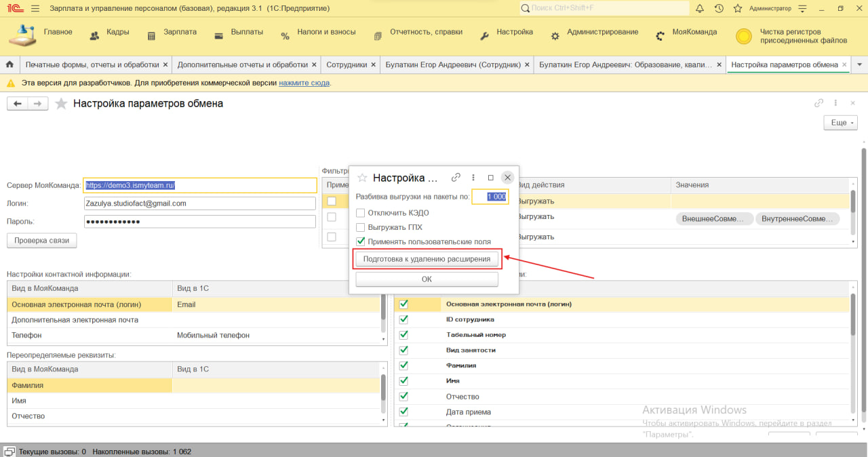The width and height of the screenshot is (868, 457).
Task: Enable the Отключить КЭДО checkbox
Action: tap(361, 213)
